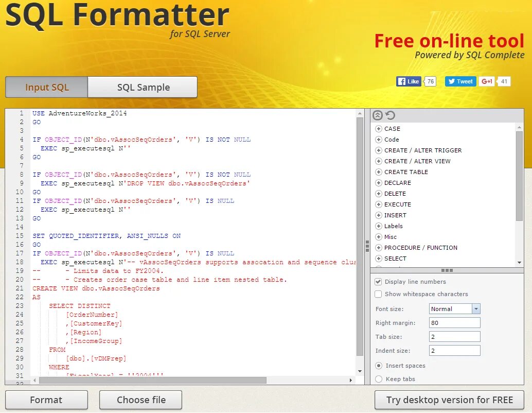
Task: Click the editor scroll left arrow
Action: click(34, 381)
